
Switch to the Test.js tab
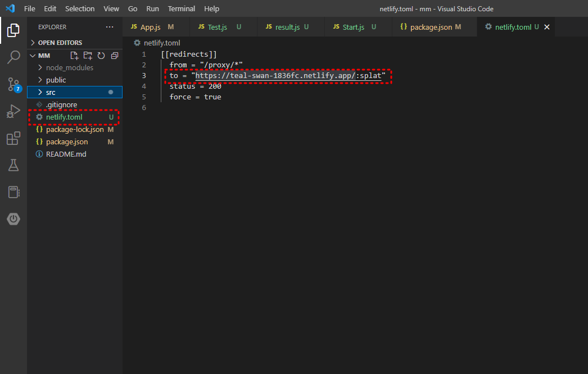coord(224,27)
